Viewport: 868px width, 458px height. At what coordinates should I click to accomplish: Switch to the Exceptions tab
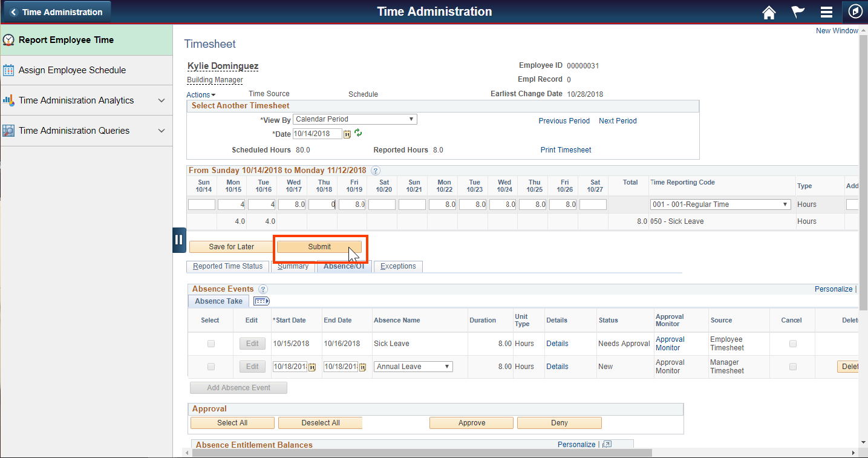397,266
